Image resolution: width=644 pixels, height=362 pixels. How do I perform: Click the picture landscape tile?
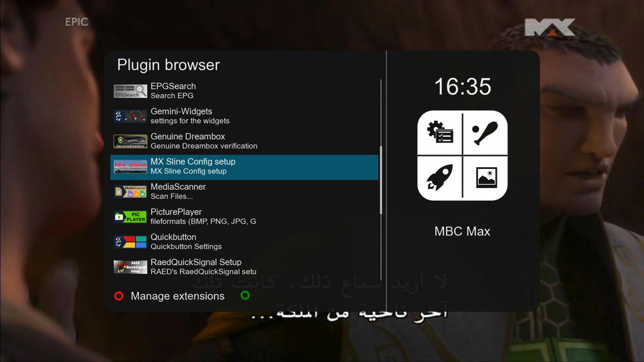tap(485, 178)
